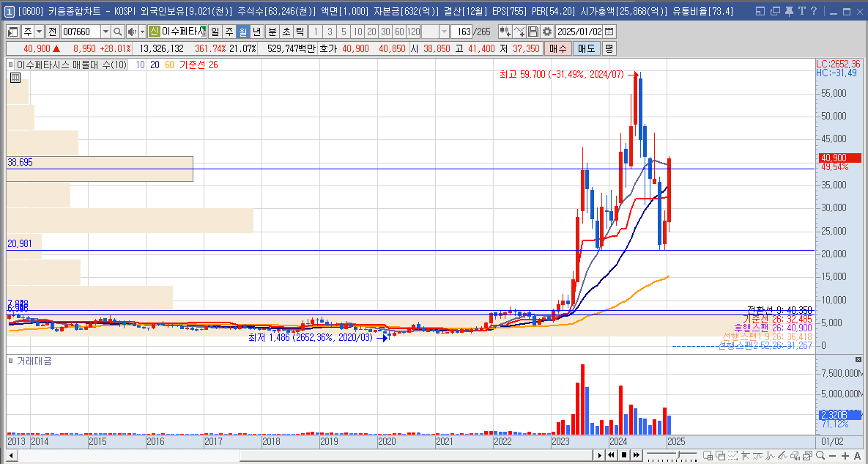Click the fast-forward button in bottom bar
Image resolution: width=868 pixels, height=464 pixels.
click(x=637, y=455)
